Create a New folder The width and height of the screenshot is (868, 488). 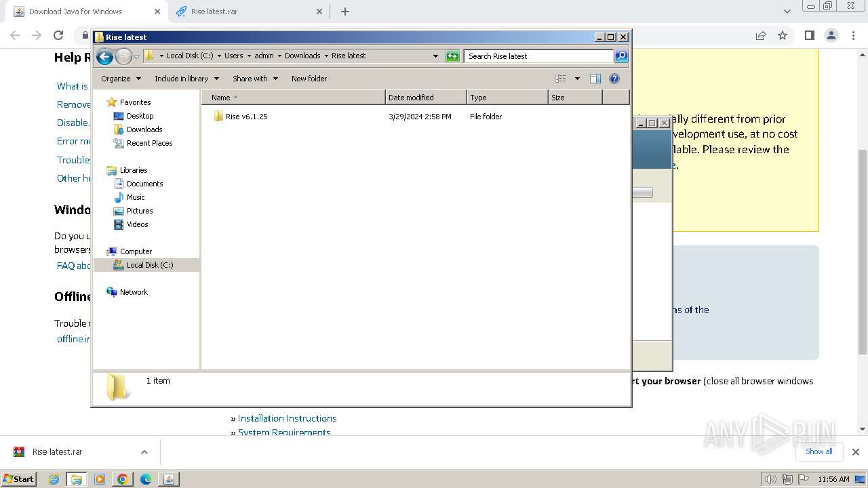pyautogui.click(x=309, y=79)
